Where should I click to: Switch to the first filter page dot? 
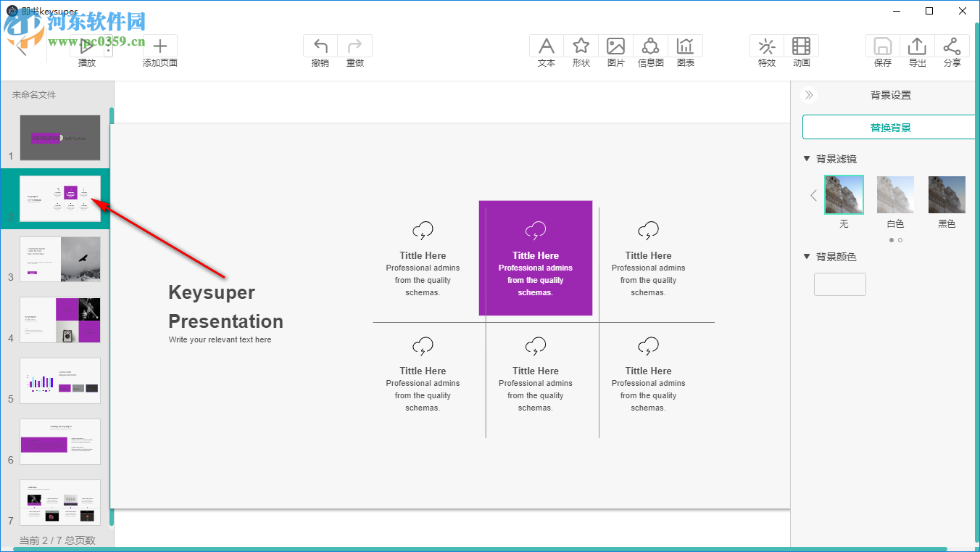tap(892, 240)
